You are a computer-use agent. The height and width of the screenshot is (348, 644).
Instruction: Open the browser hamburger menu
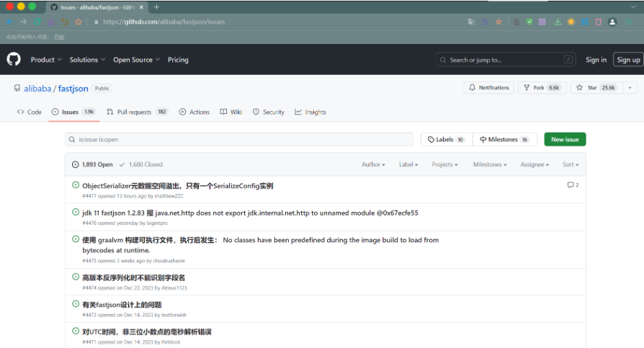click(x=629, y=22)
